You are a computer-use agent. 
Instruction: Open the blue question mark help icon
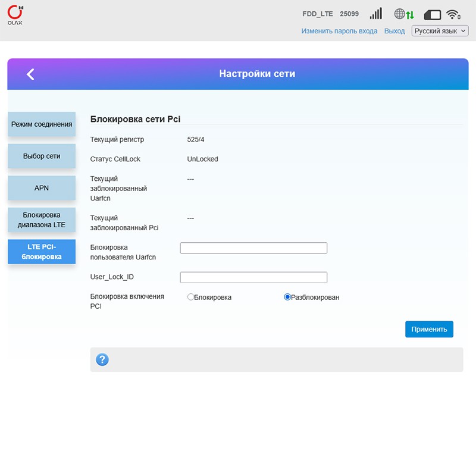102,359
